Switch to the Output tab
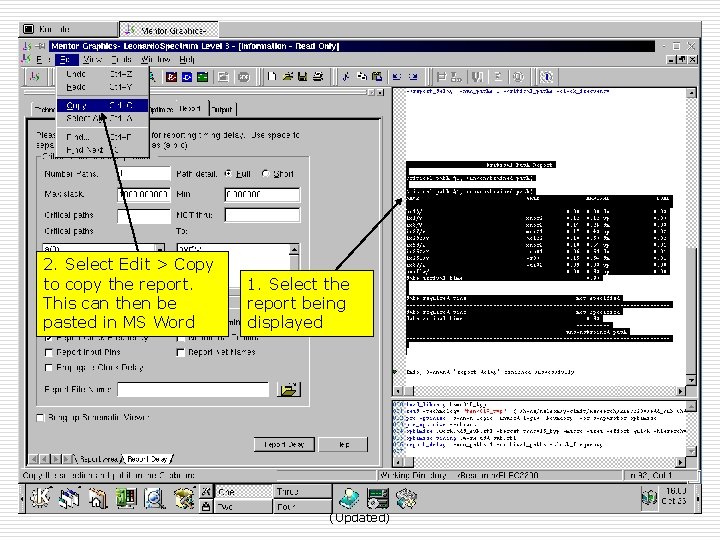The image size is (720, 540). click(x=222, y=109)
